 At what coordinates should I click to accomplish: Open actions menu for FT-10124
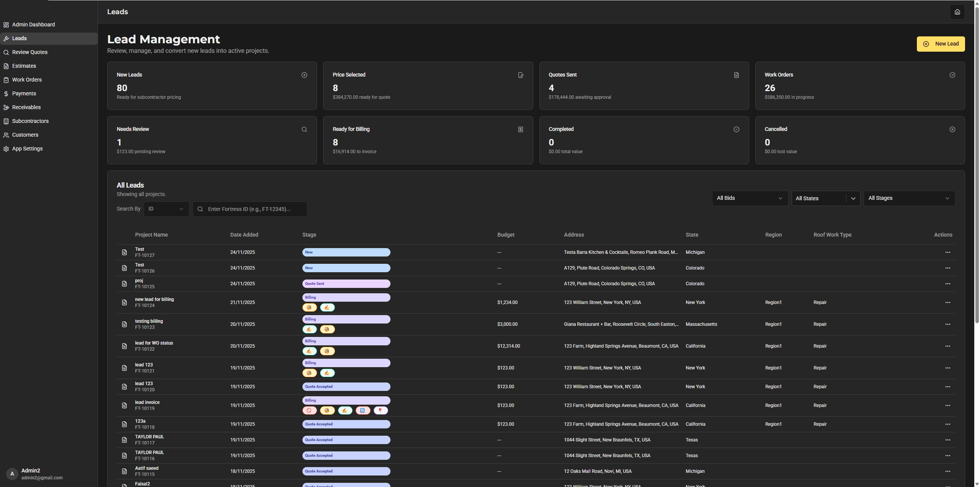[947, 302]
